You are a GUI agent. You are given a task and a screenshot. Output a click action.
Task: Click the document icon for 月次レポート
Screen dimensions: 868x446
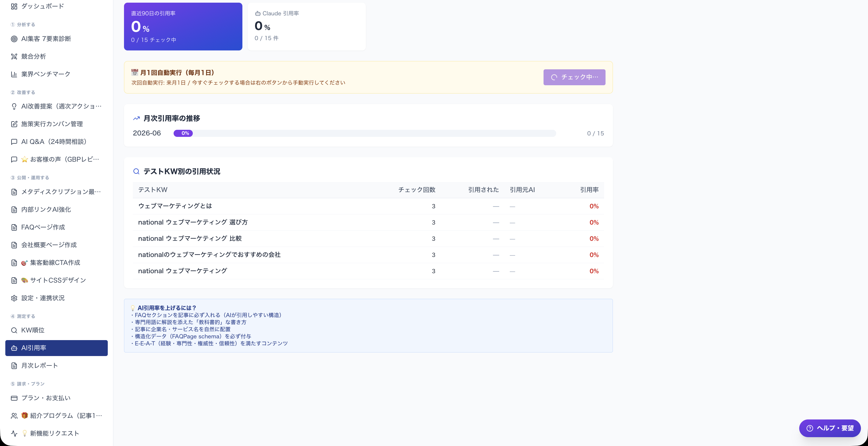click(x=14, y=366)
